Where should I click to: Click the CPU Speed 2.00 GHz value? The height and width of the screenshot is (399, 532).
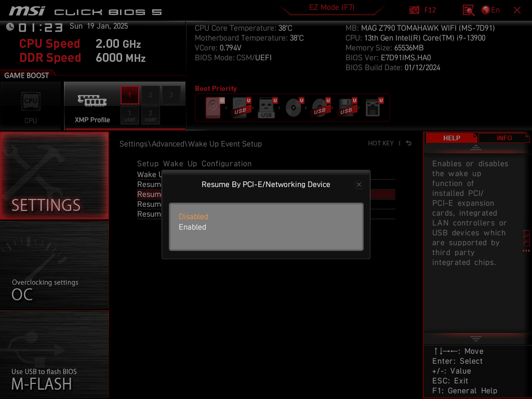pyautogui.click(x=118, y=44)
